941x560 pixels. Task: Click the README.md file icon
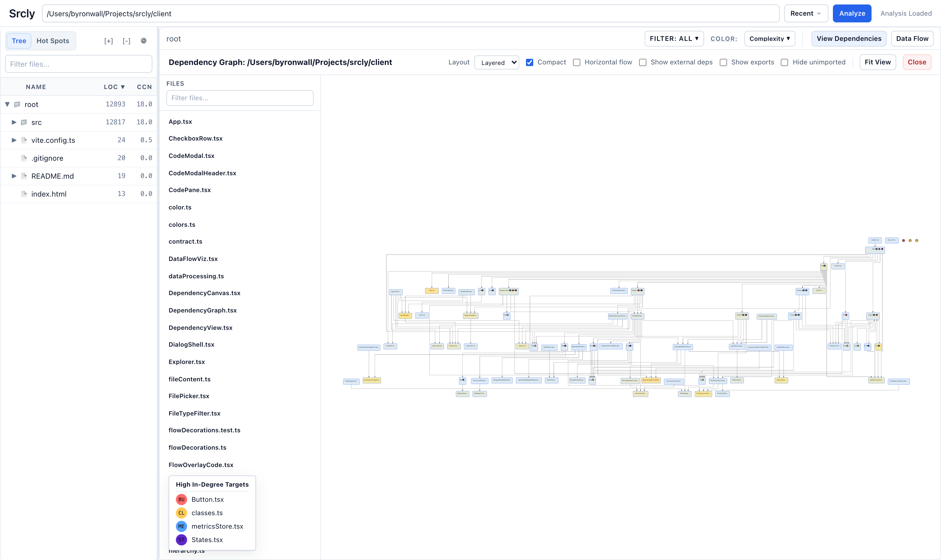point(24,176)
